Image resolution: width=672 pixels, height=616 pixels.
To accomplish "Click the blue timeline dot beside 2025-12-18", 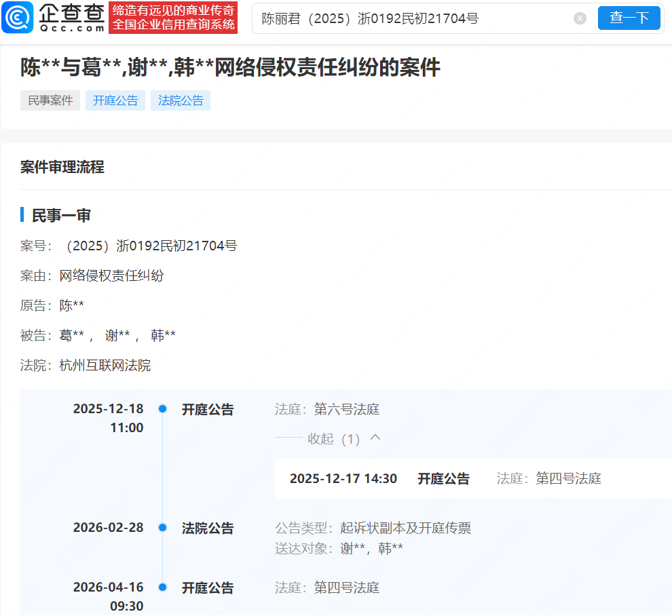I will pos(162,408).
